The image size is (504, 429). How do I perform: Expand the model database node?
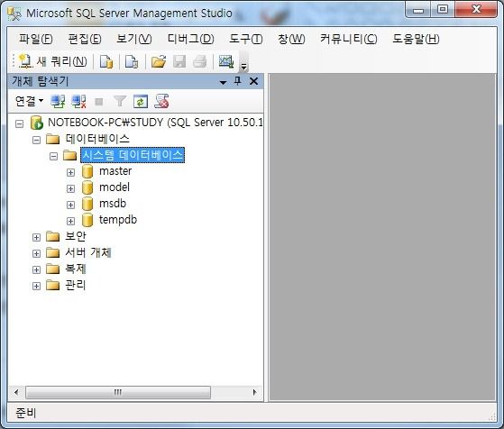70,188
